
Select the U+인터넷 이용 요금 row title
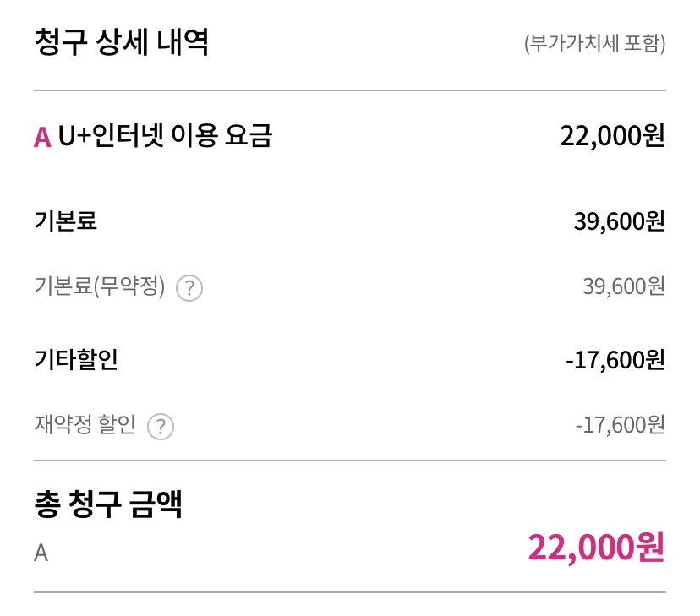coord(165,136)
